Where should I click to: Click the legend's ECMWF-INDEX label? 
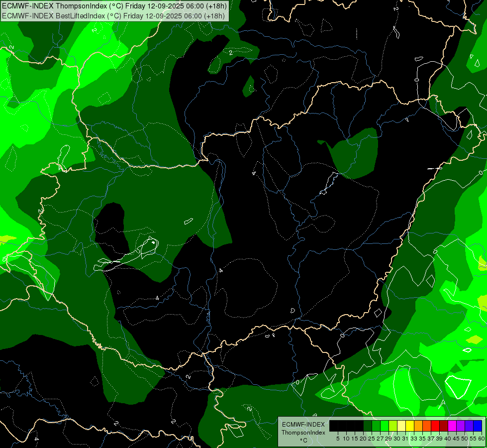(303, 425)
